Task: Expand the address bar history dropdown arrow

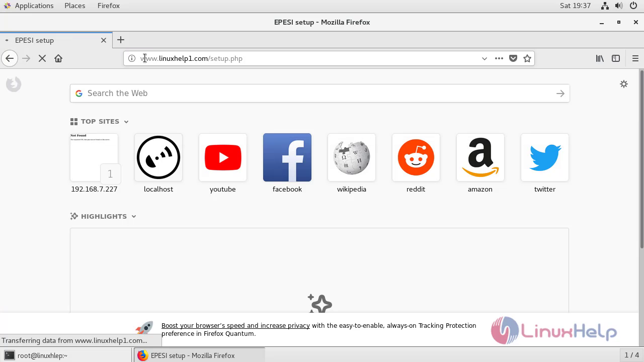Action: click(x=485, y=58)
